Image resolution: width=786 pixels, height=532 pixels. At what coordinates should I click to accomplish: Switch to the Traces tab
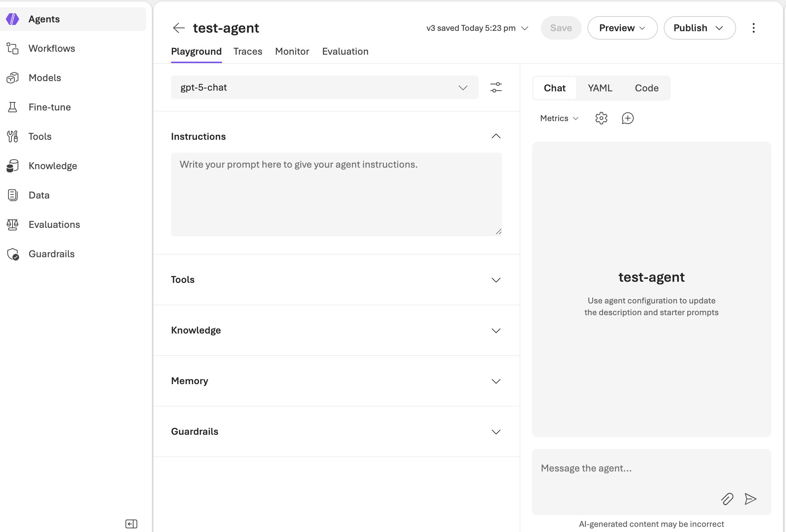(x=248, y=51)
